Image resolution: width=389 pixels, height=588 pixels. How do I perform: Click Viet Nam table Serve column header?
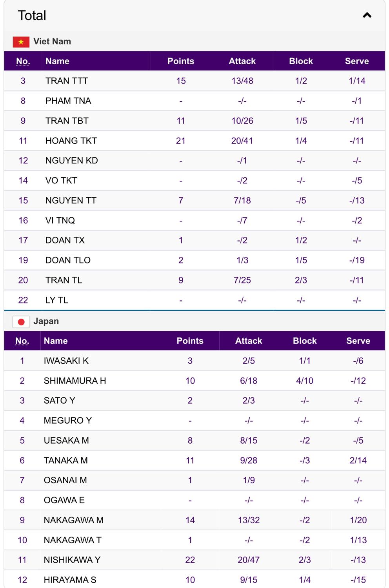click(x=357, y=61)
